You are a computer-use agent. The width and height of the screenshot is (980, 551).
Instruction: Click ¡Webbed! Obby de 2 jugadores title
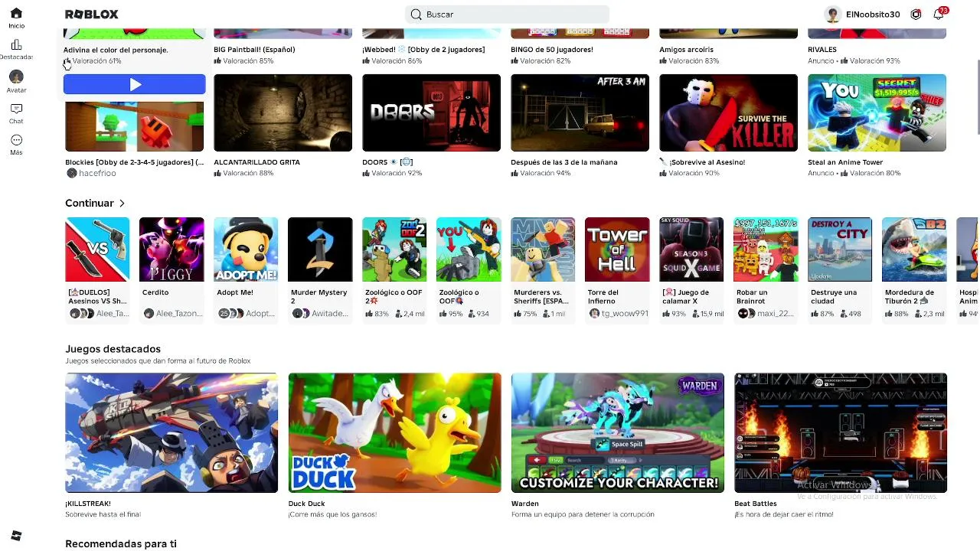[423, 50]
